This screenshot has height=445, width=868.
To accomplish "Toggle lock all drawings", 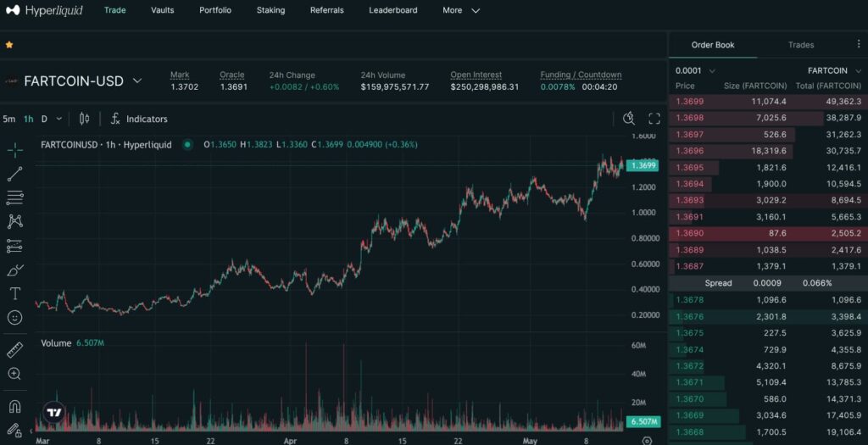I will point(15,430).
